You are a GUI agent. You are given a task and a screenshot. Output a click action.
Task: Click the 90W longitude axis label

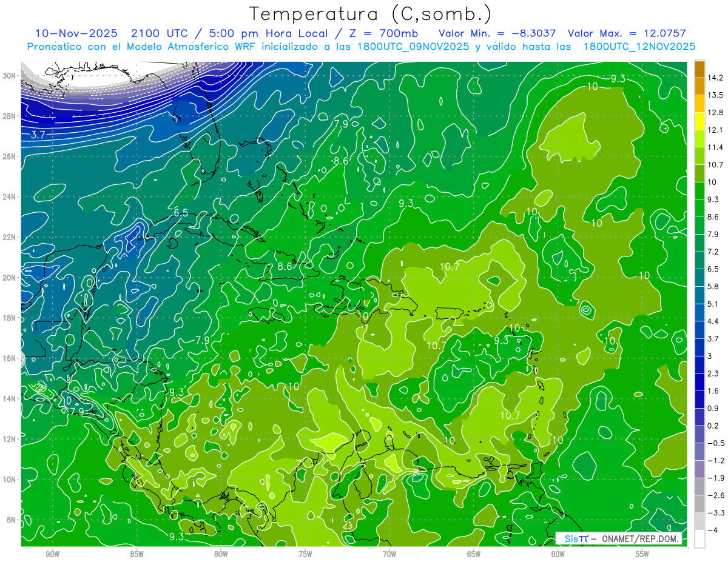point(52,554)
